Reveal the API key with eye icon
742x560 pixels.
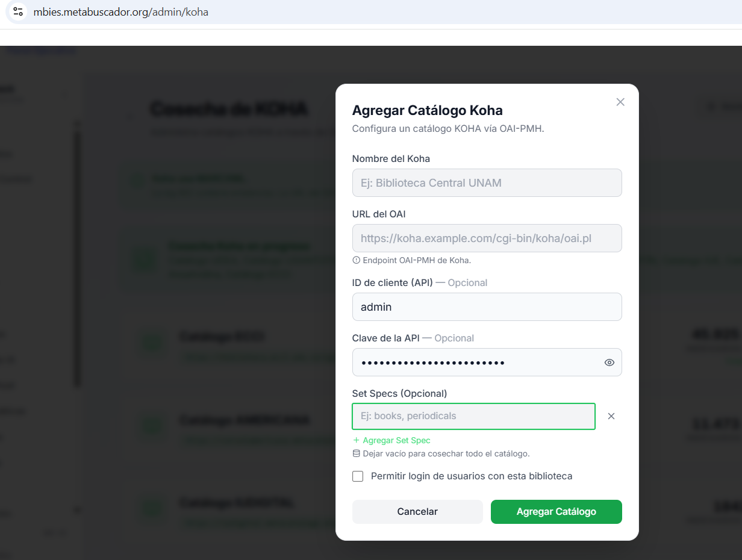tap(609, 362)
